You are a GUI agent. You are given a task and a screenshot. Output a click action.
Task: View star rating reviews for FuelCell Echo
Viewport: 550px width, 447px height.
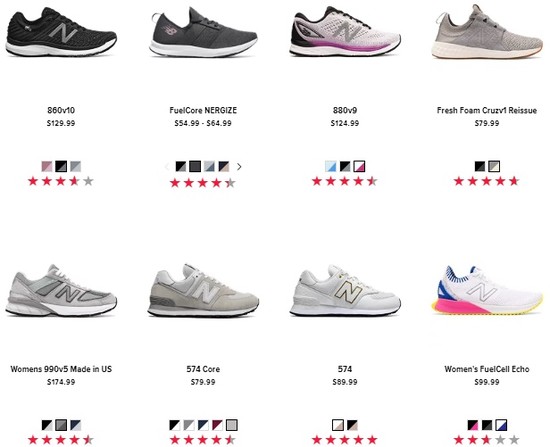[487, 440]
